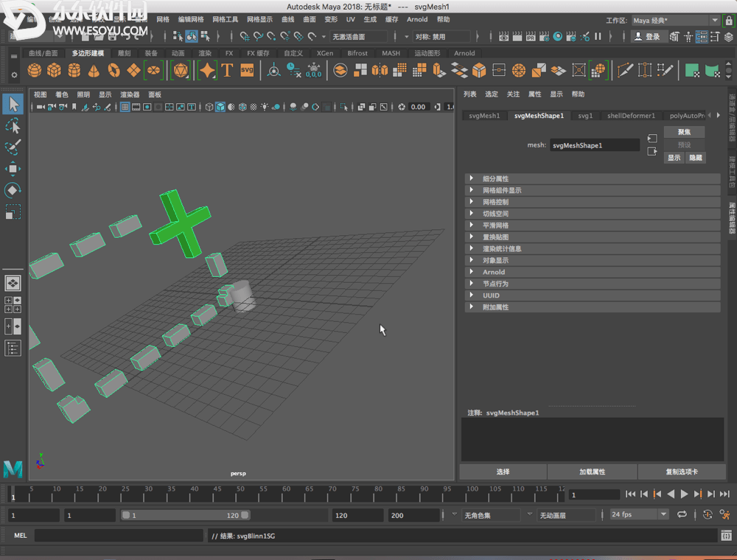The height and width of the screenshot is (560, 737).
Task: Open the 编辑网格 menu
Action: tap(191, 19)
